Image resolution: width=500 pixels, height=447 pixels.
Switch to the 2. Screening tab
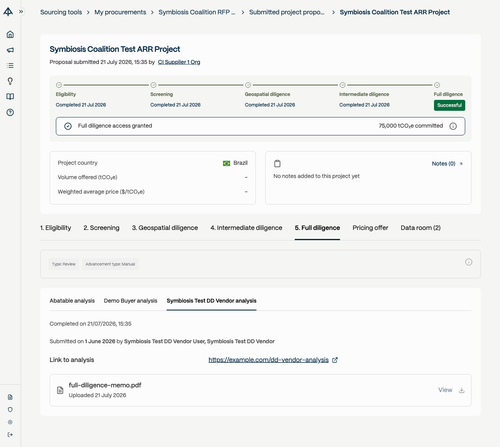point(101,228)
